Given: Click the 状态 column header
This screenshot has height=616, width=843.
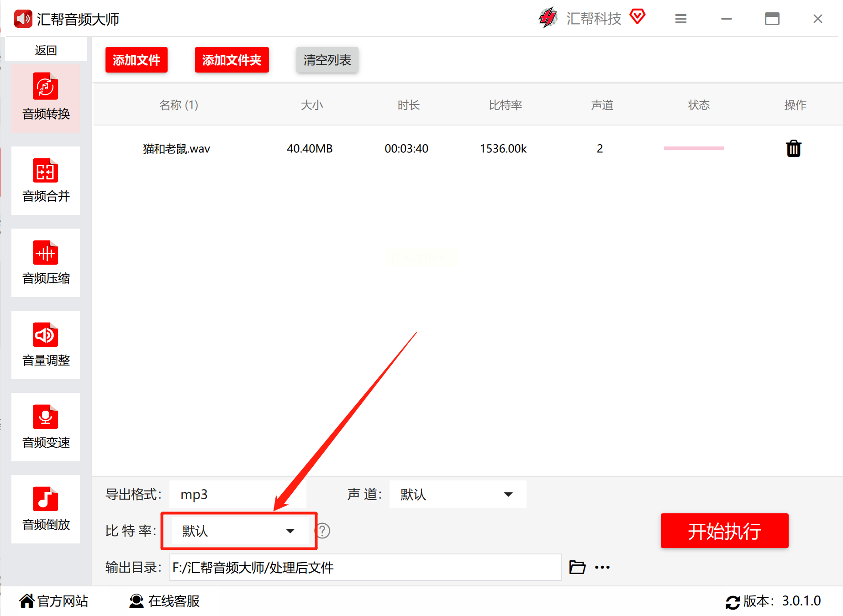Looking at the screenshot, I should 699,105.
